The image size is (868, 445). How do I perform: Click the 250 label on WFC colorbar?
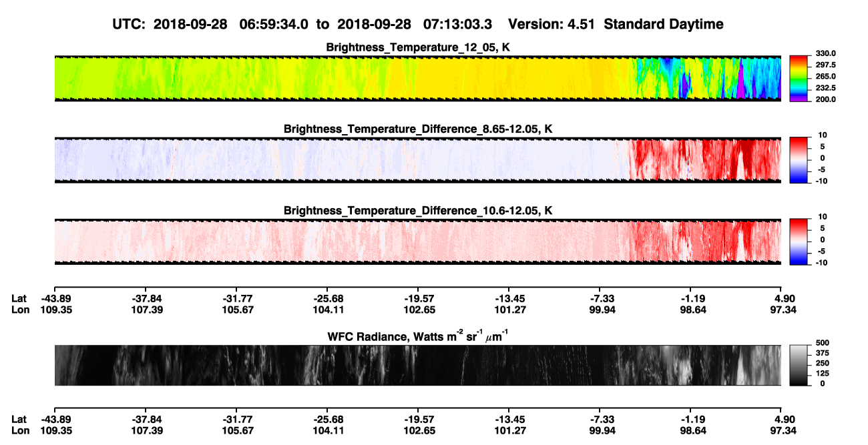[821, 364]
